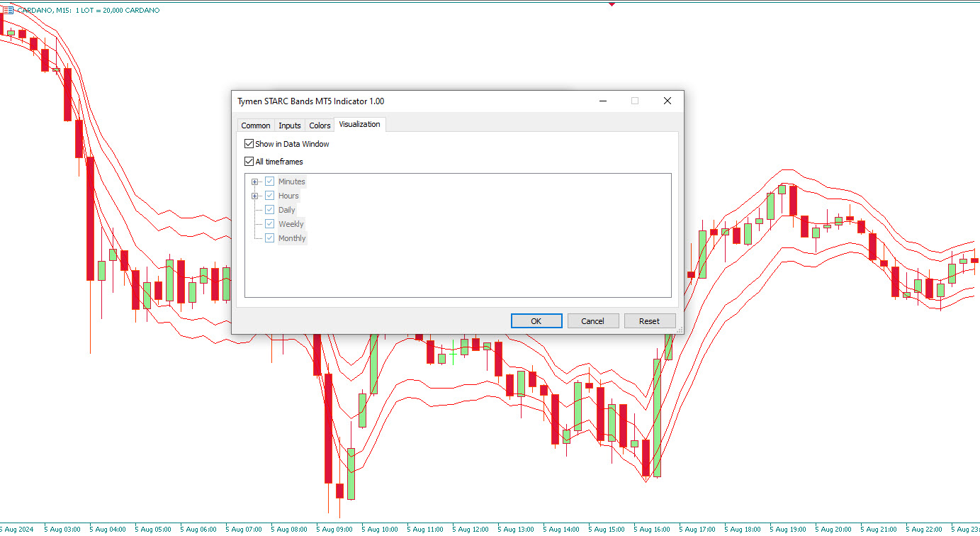Grab the dialog's resize grip corner
This screenshot has width=980, height=536.
tap(680, 330)
